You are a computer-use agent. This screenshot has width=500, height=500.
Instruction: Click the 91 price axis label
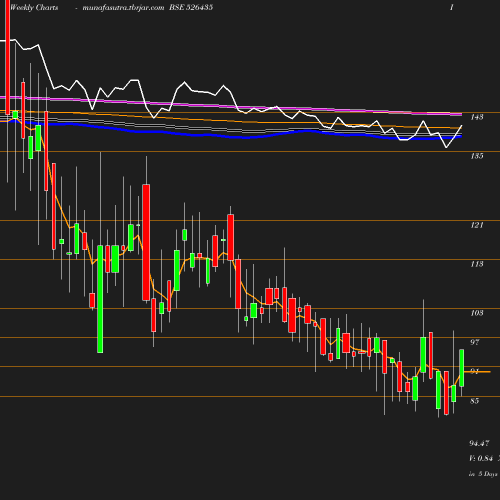click(x=475, y=371)
